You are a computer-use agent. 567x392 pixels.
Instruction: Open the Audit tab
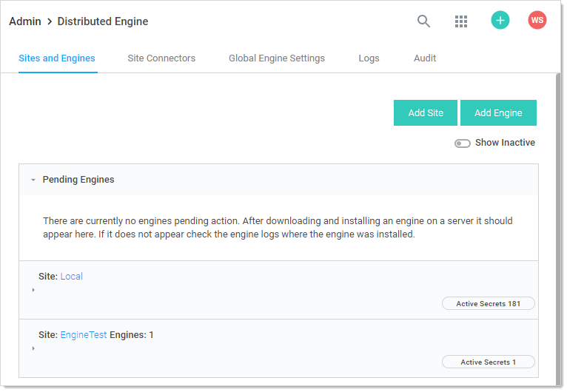(425, 58)
